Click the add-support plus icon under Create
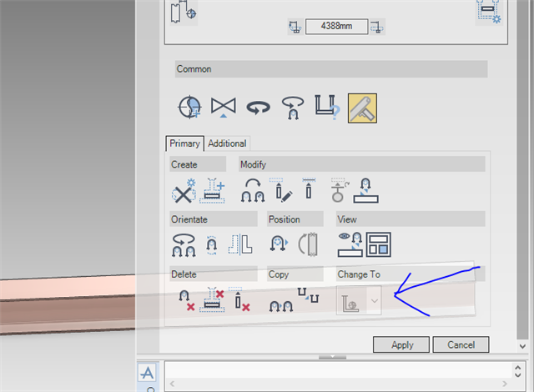Image resolution: width=534 pixels, height=392 pixels. point(213,190)
